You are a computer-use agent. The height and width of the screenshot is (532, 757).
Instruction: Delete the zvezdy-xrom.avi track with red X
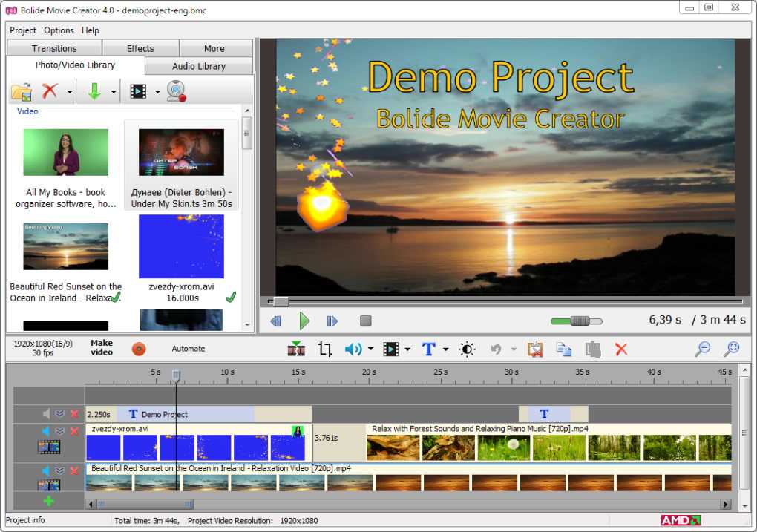(74, 431)
